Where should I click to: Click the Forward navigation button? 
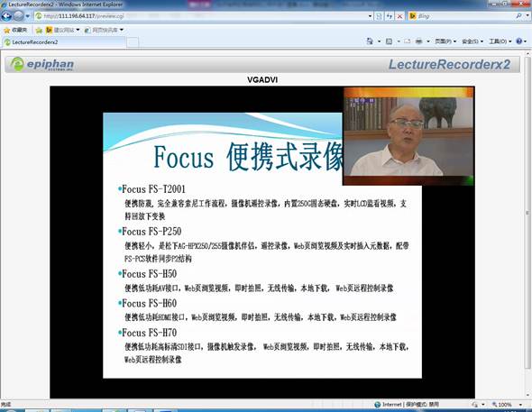pos(18,16)
